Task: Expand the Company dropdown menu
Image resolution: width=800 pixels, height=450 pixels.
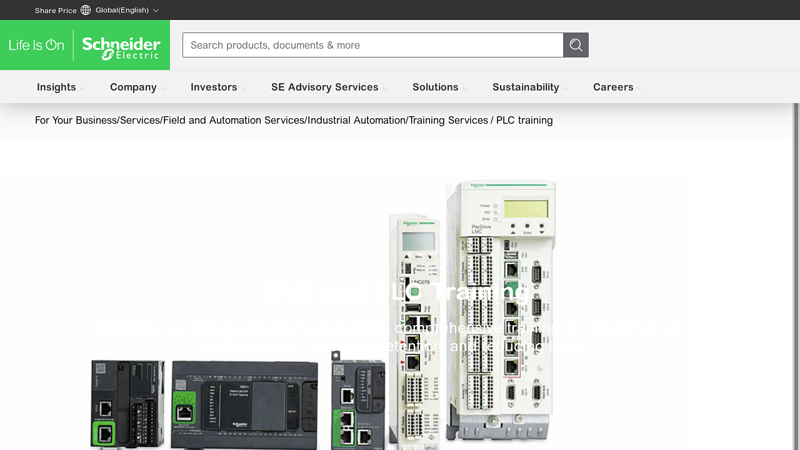Action: (133, 87)
